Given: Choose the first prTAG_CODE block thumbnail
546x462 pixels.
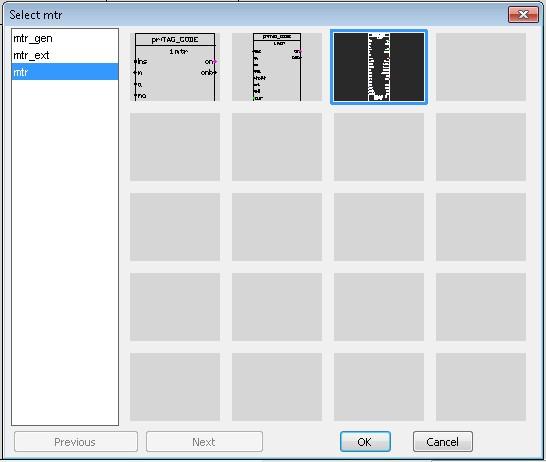Looking at the screenshot, I should pyautogui.click(x=175, y=67).
